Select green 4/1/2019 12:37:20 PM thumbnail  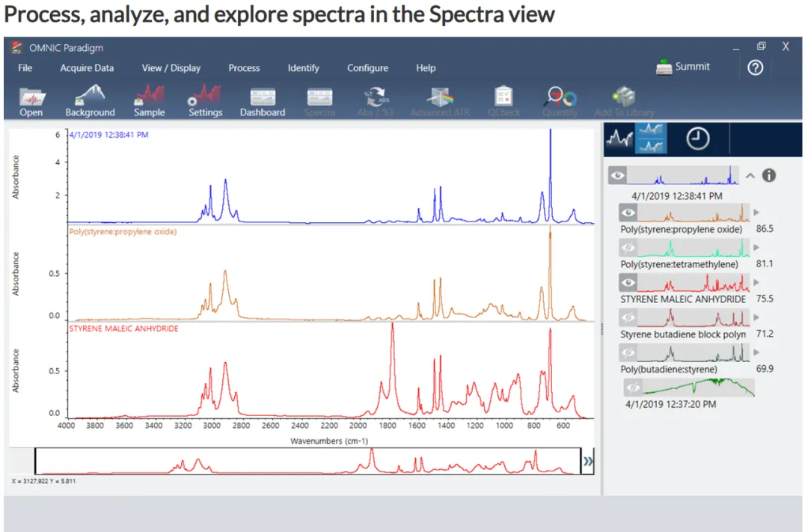699,387
